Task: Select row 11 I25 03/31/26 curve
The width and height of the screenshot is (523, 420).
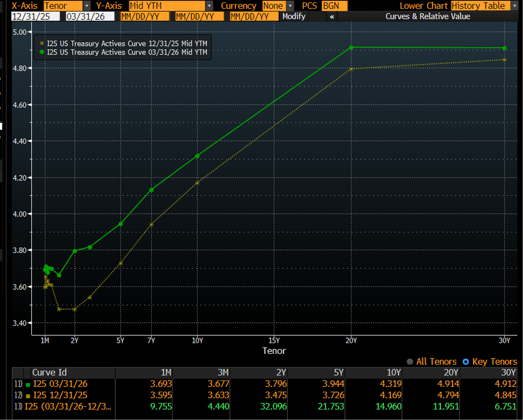Action: tap(60, 384)
